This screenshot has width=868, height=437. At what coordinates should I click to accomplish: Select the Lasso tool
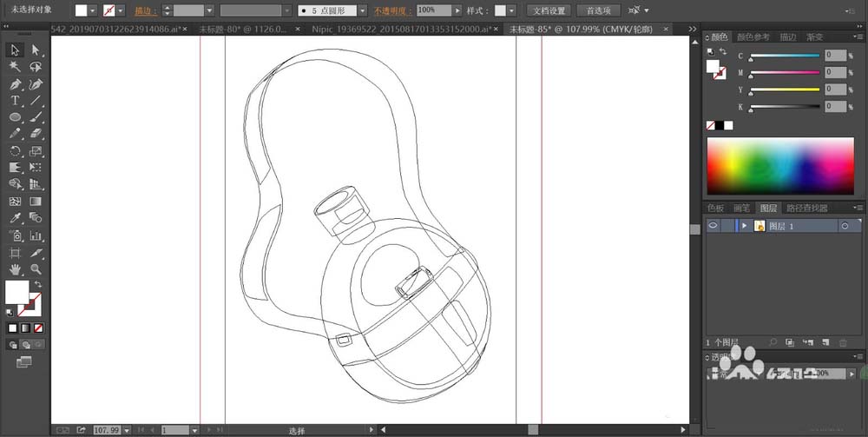36,67
